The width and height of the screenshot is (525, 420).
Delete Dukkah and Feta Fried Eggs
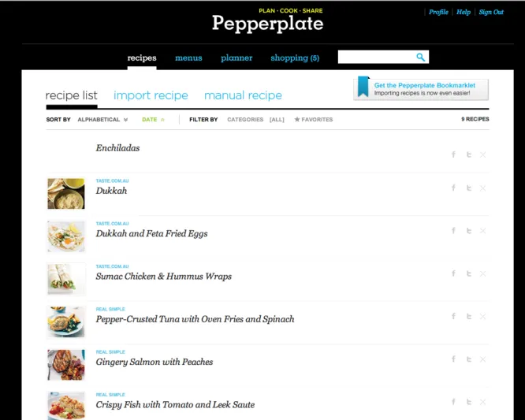click(483, 231)
